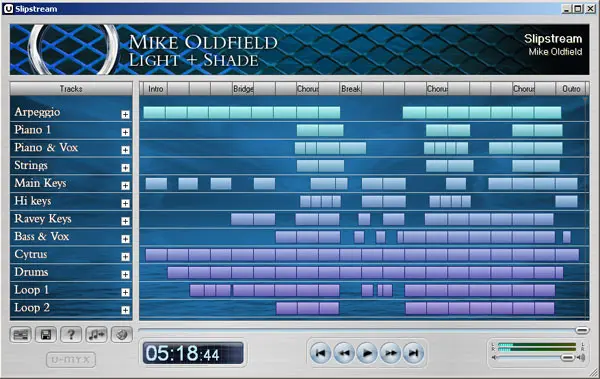Select the Bass & Vox track name
600x379 pixels.
point(42,236)
